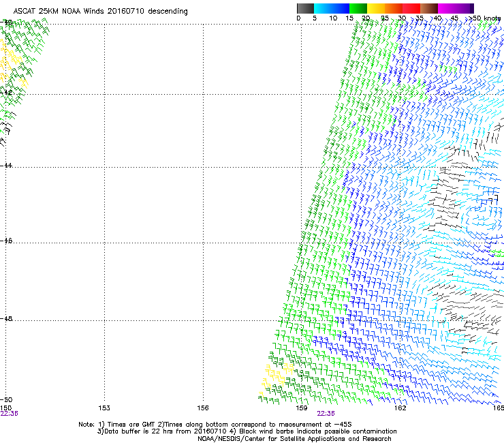The width and height of the screenshot is (504, 443).
Task: Click the '45' label under color bar
Action: [x=454, y=18]
